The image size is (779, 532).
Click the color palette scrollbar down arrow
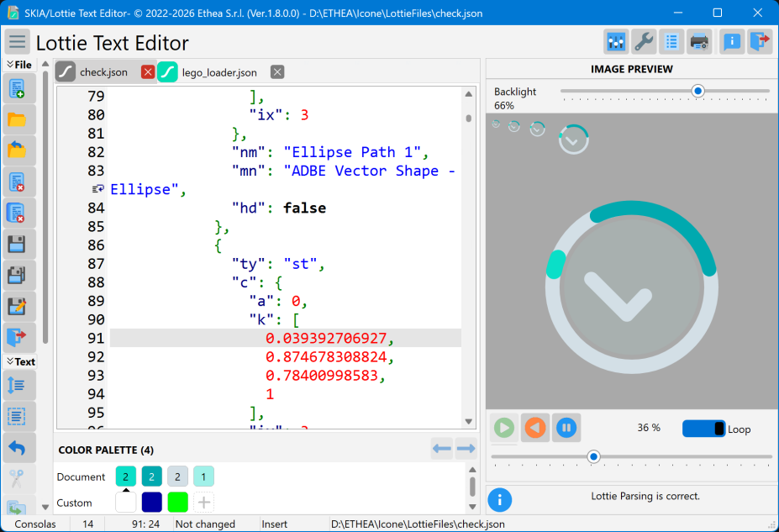click(472, 507)
